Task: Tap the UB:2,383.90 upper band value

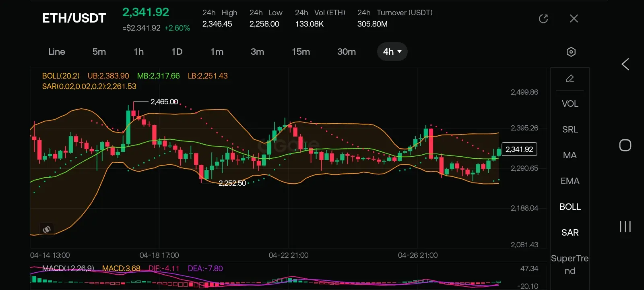Action: coord(108,76)
